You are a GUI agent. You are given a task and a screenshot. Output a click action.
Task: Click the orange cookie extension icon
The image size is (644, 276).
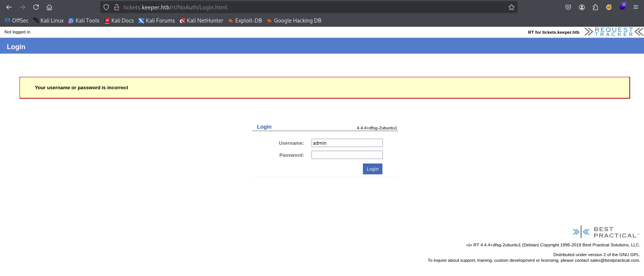click(x=609, y=7)
